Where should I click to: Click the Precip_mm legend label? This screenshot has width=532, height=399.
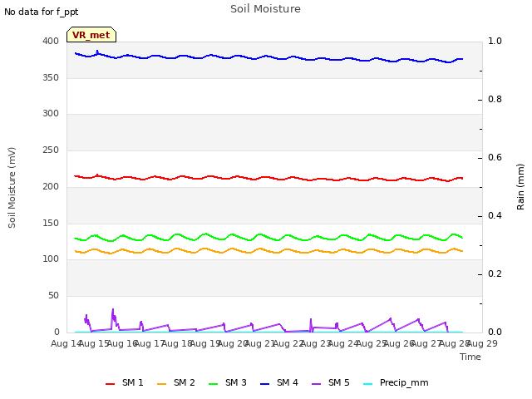click(x=404, y=382)
